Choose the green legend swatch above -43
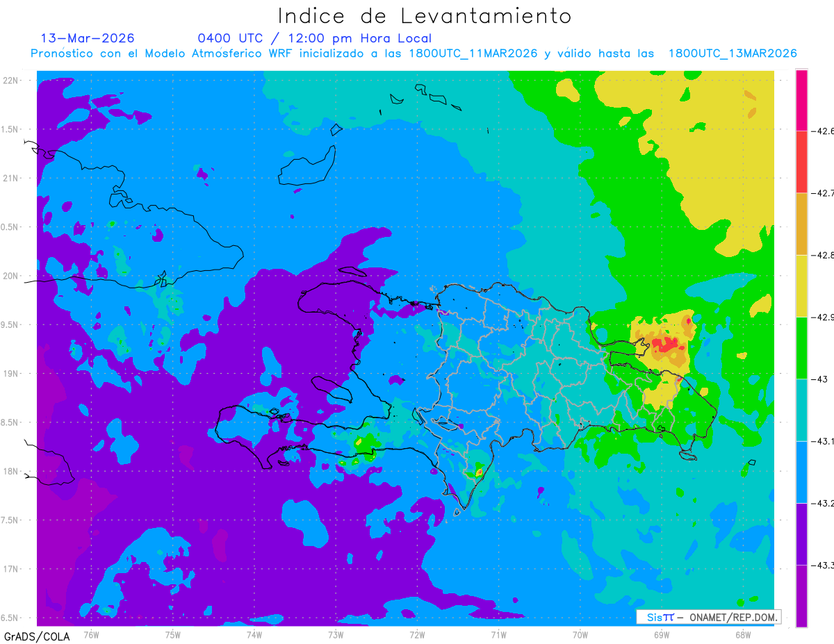 point(801,347)
